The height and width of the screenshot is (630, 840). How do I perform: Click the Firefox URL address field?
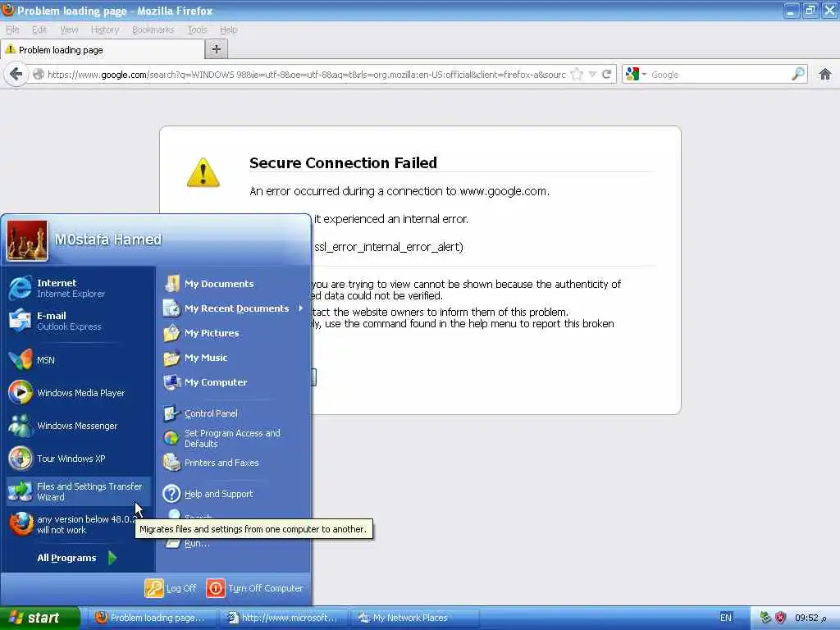pos(306,75)
